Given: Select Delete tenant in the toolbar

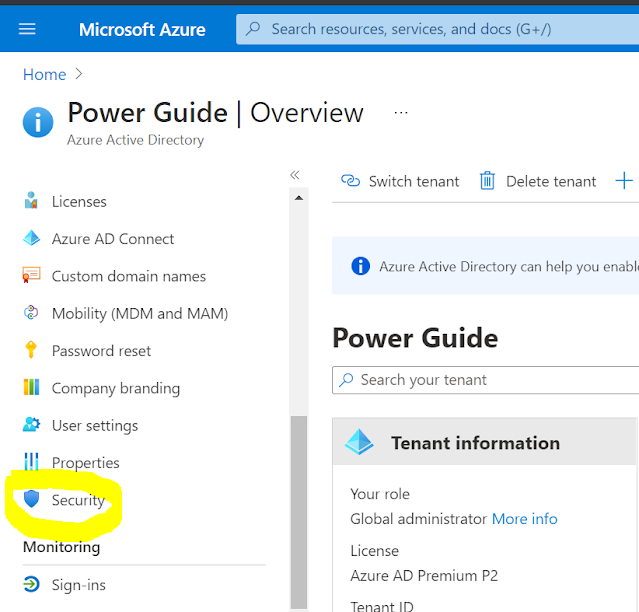Looking at the screenshot, I should [551, 181].
